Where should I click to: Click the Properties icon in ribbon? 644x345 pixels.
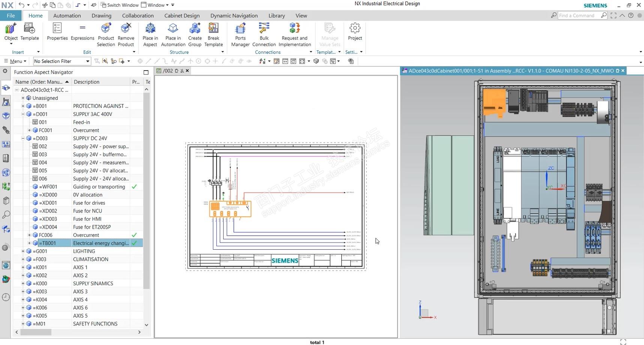tap(57, 29)
